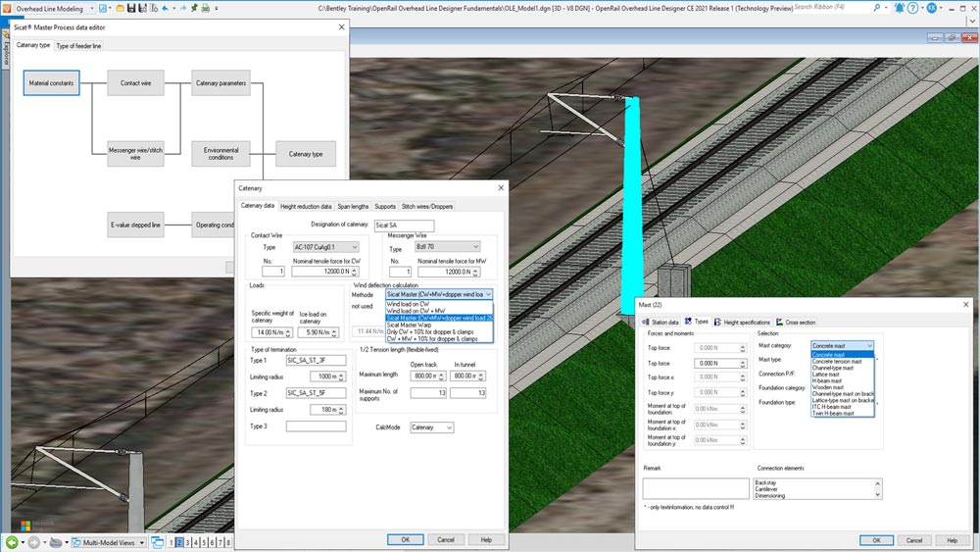Click the grey View Next forward arrow
Image resolution: width=980 pixels, height=552 pixels.
click(x=33, y=542)
